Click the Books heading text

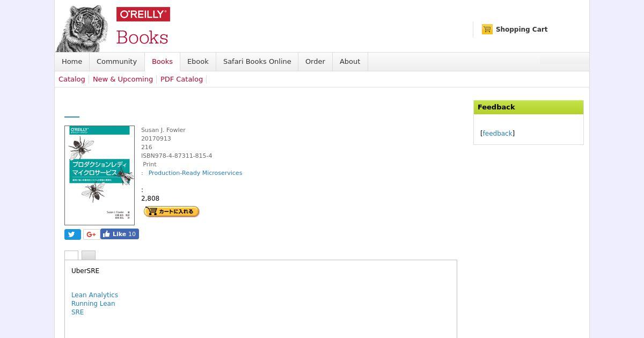click(142, 37)
